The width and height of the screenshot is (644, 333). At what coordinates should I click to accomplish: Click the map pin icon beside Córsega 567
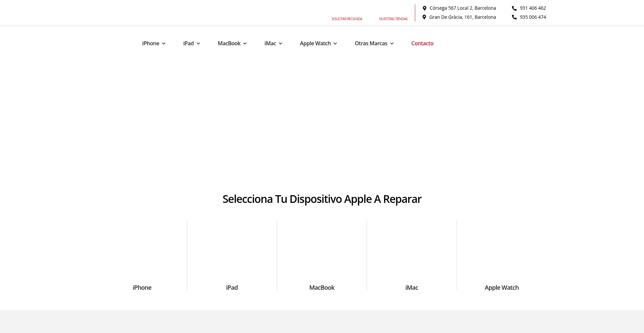coord(424,8)
